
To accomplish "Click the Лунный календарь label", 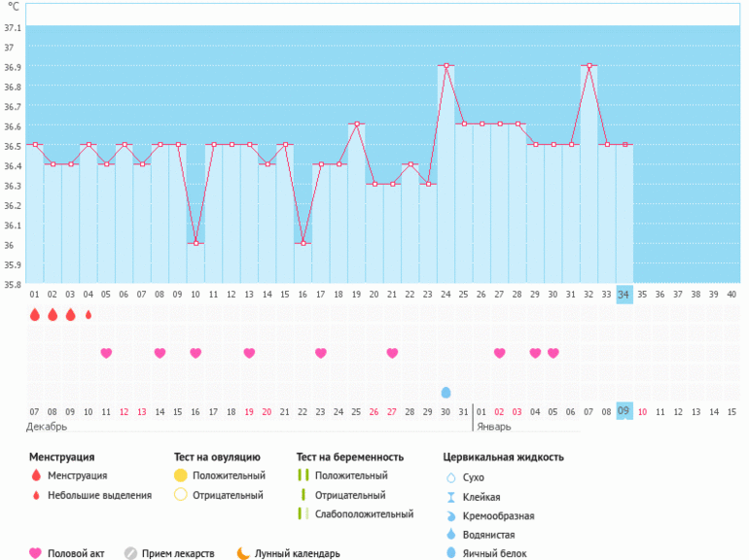I will coord(297,553).
